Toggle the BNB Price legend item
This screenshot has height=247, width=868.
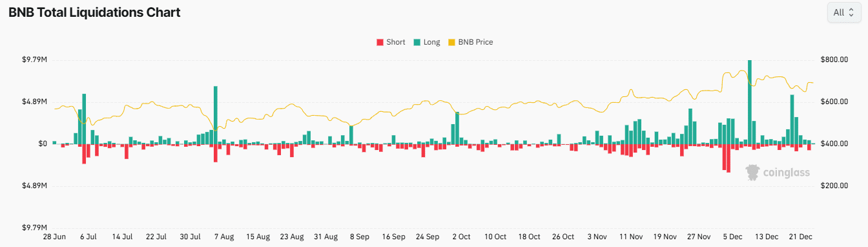pyautogui.click(x=470, y=42)
